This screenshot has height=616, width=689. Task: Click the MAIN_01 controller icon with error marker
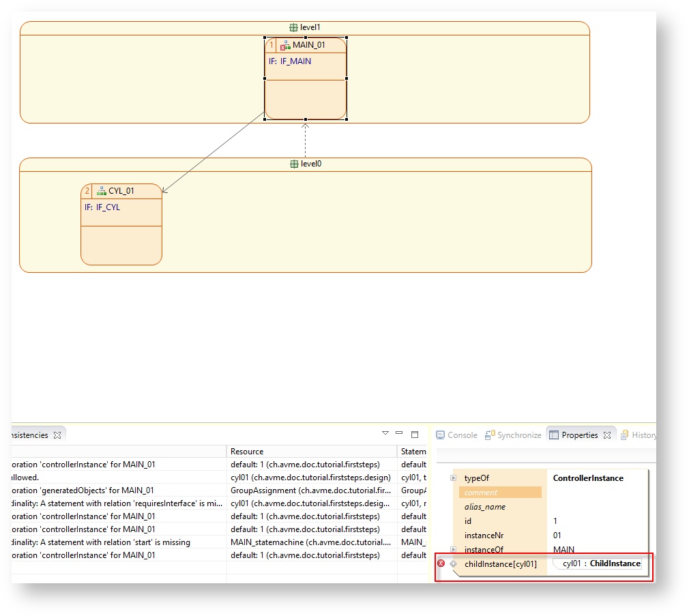click(285, 46)
